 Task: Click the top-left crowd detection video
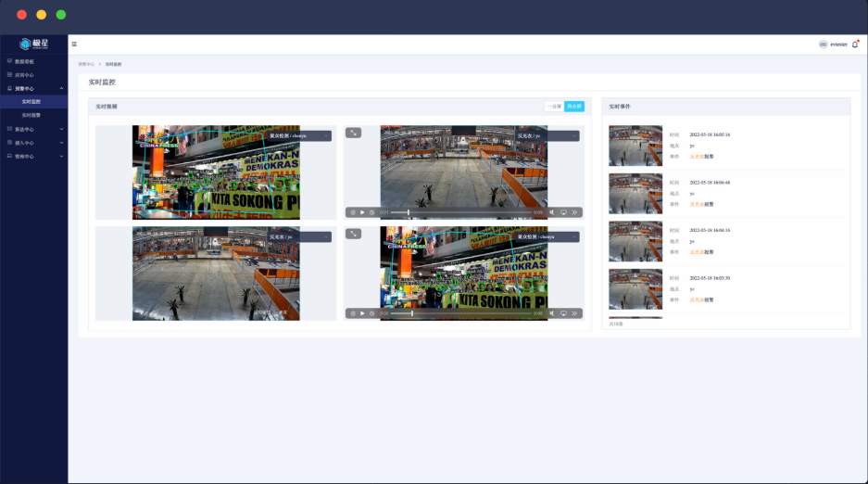point(216,172)
